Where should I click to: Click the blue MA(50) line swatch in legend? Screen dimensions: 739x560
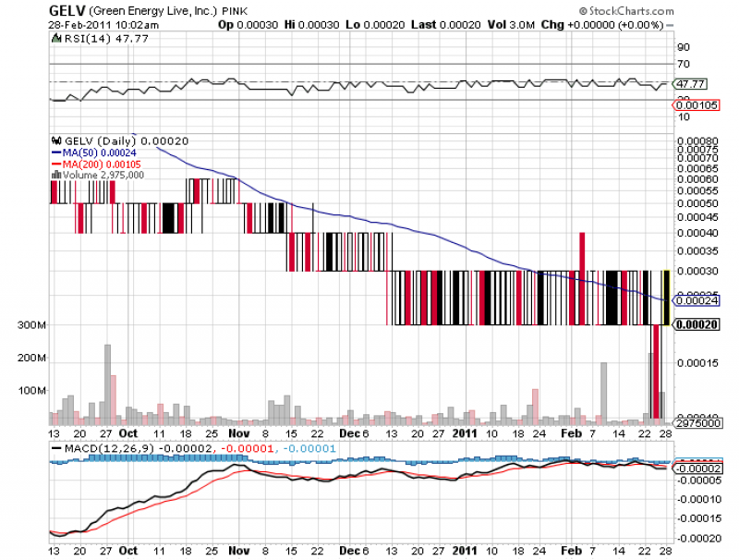(56, 152)
